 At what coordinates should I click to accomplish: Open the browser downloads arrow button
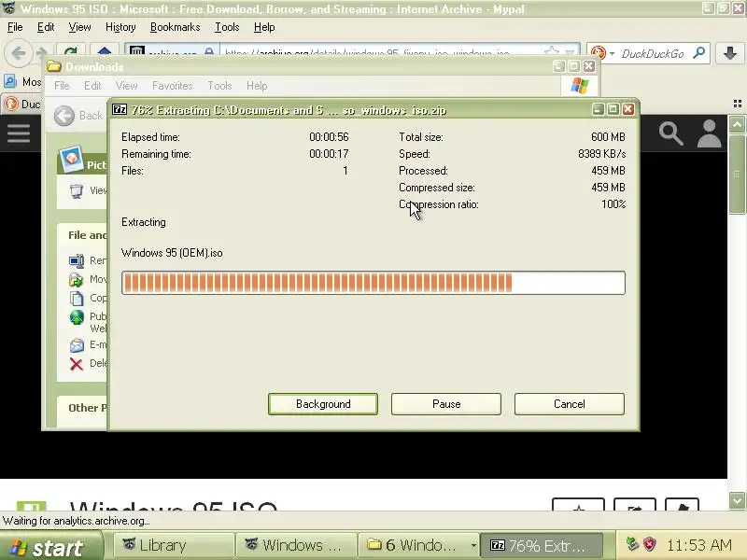coord(730,53)
